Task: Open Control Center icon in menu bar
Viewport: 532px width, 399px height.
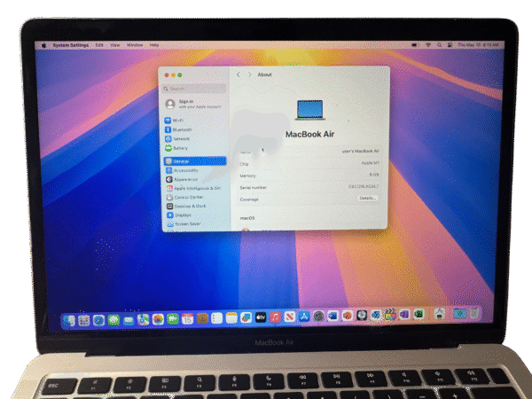Action: click(450, 45)
